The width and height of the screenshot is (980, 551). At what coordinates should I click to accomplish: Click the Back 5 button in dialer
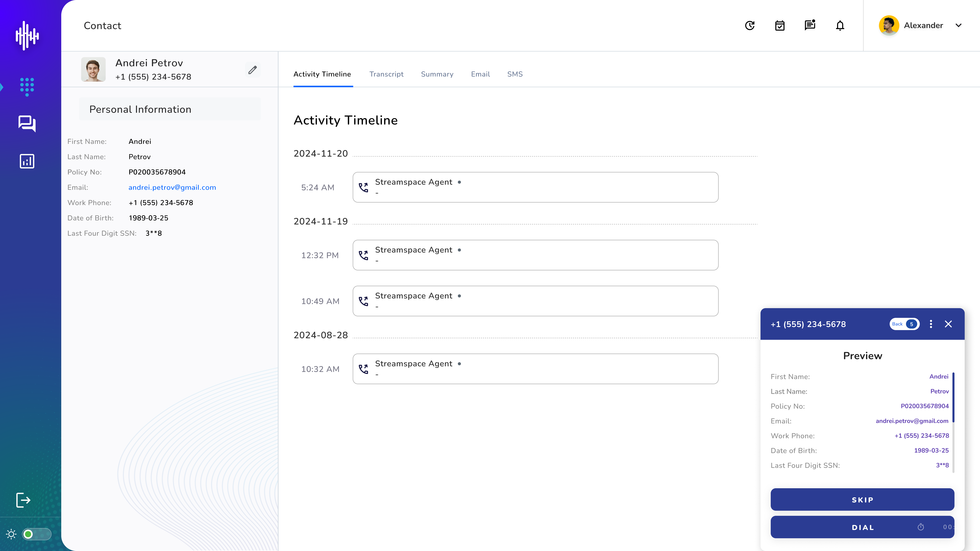904,324
